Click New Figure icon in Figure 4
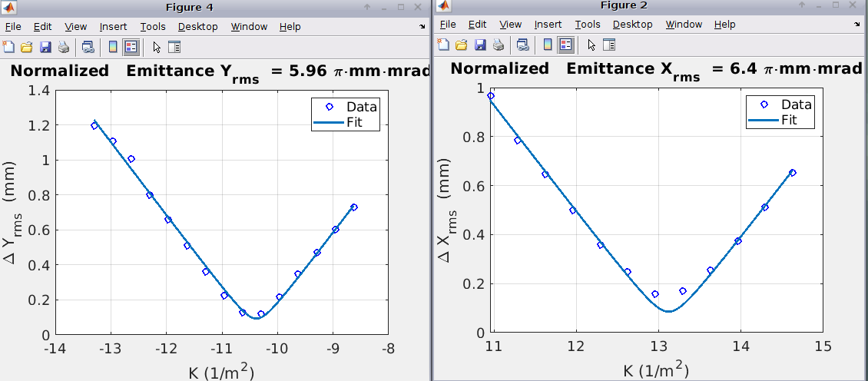Viewport: 868px width, 381px height. point(8,47)
